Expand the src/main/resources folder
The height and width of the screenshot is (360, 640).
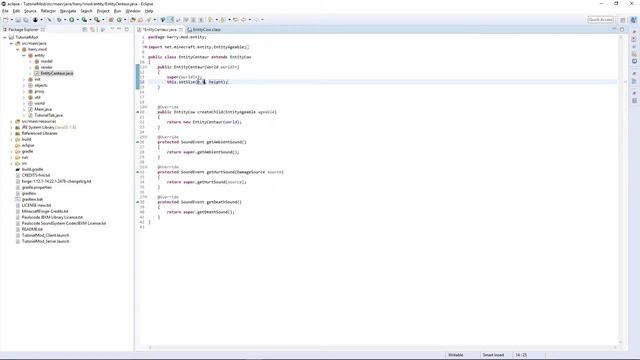coord(11,121)
